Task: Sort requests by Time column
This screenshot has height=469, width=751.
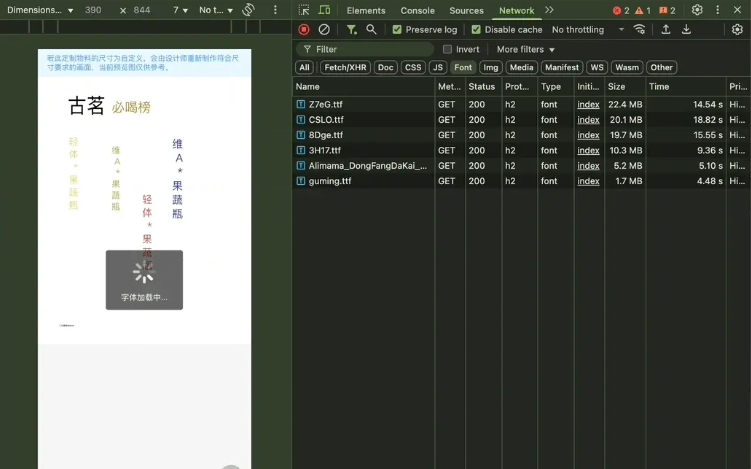Action: (x=686, y=87)
